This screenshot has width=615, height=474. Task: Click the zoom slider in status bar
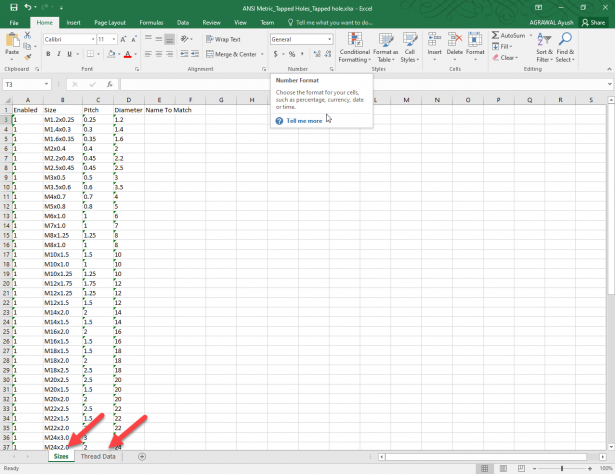pos(562,468)
